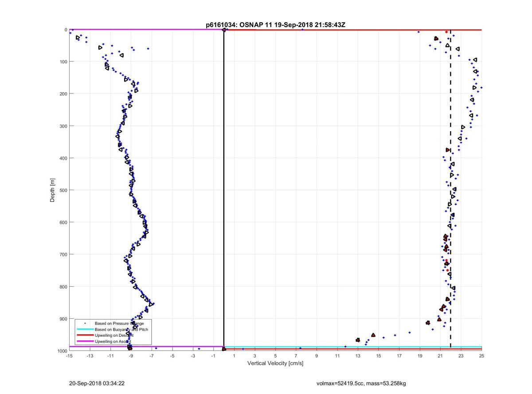Click x-axis tick label 25

point(481,356)
